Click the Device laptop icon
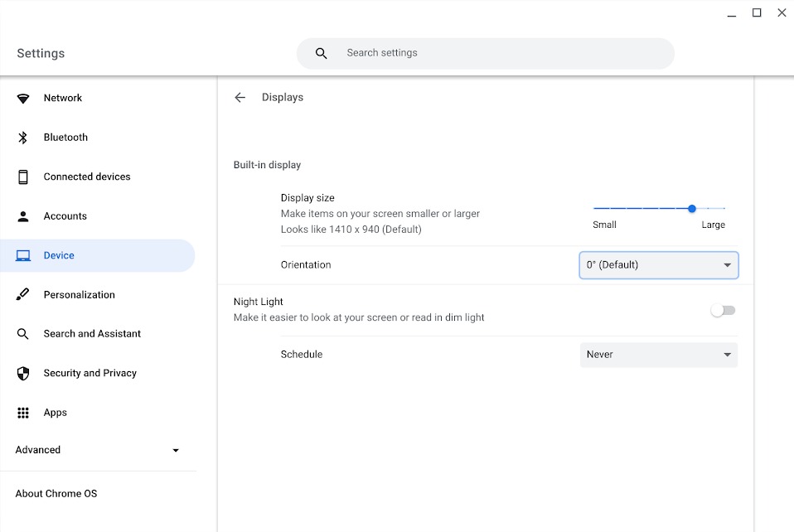The width and height of the screenshot is (794, 532). (x=22, y=255)
